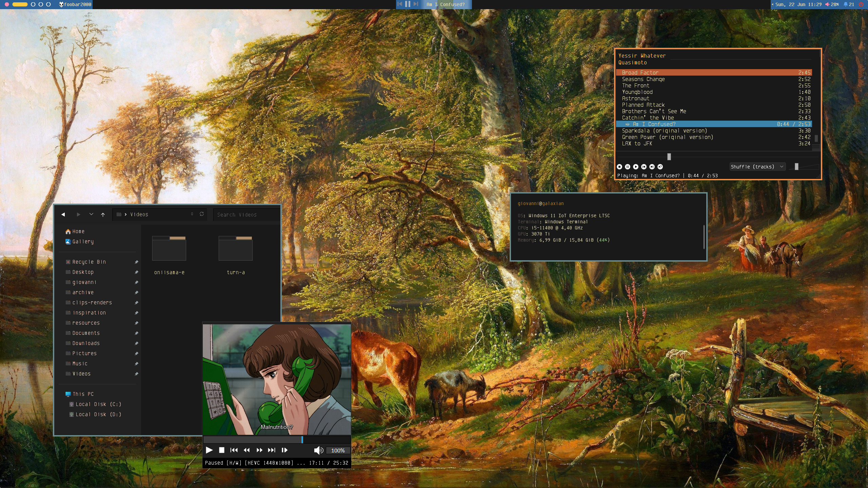Click the foobar2000 seek bar handle
This screenshot has height=488, width=868.
pyautogui.click(x=669, y=157)
